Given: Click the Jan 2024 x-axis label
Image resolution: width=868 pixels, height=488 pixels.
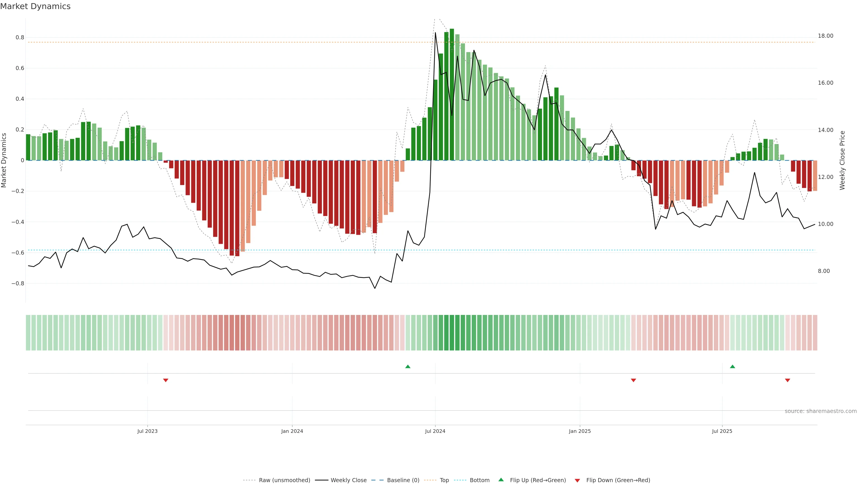Looking at the screenshot, I should [x=292, y=431].
